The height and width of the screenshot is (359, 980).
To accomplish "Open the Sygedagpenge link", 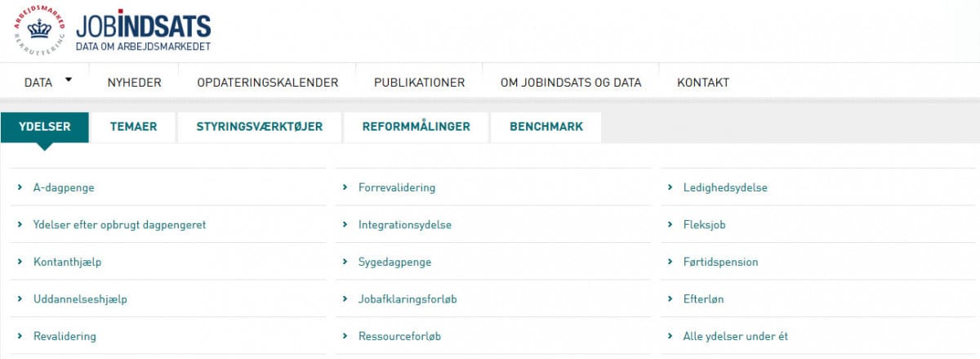I will (394, 263).
